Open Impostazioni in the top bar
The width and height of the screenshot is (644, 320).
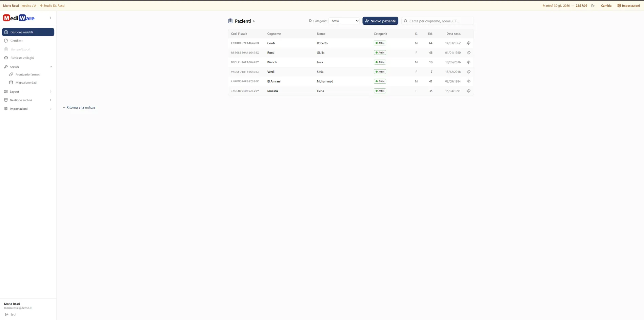point(628,6)
